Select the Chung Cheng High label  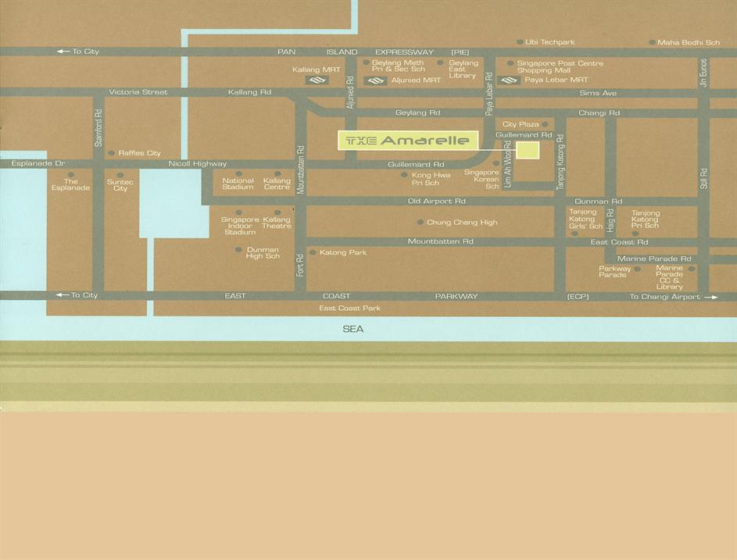(462, 223)
